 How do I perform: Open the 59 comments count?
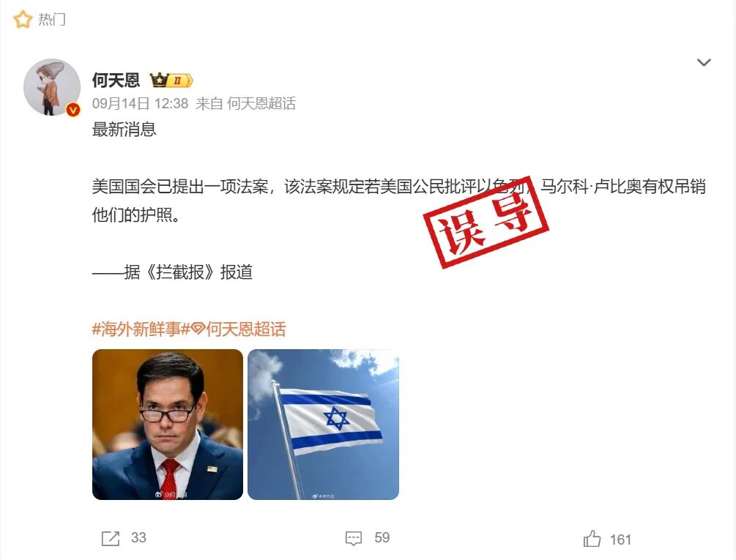(x=382, y=537)
